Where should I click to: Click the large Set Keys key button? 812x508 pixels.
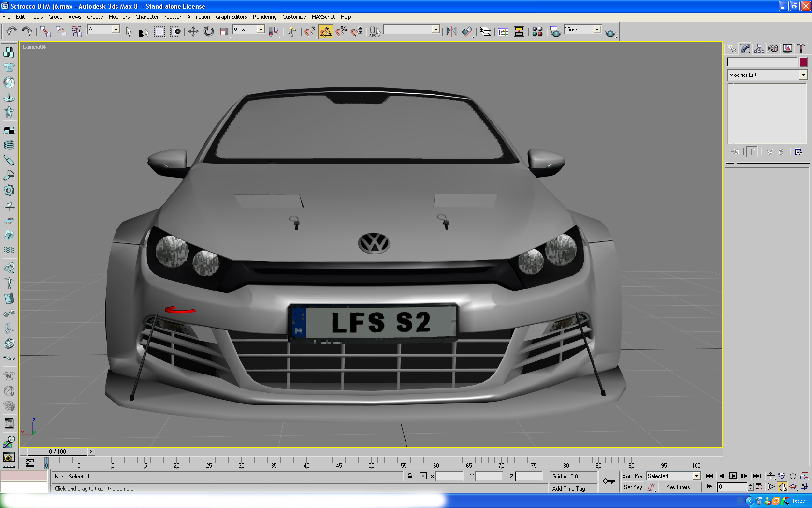609,481
